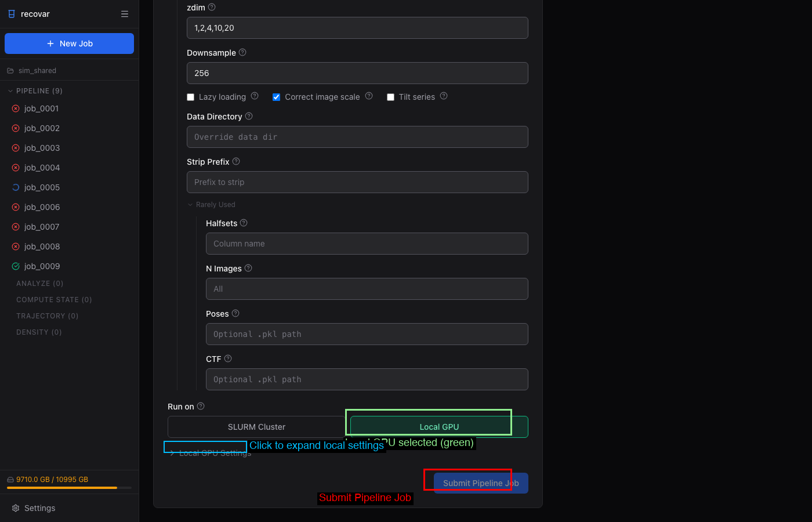Click the Settings gear icon
The height and width of the screenshot is (522, 812).
point(16,508)
